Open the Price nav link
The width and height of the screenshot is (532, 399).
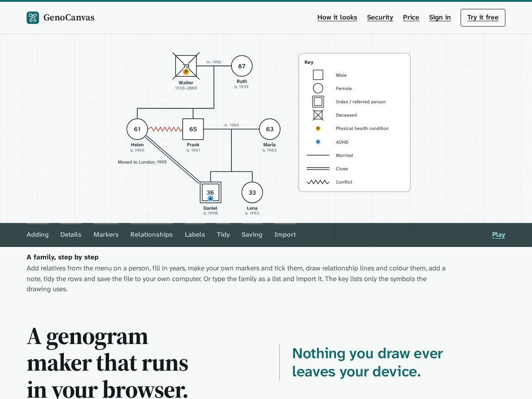pos(411,17)
